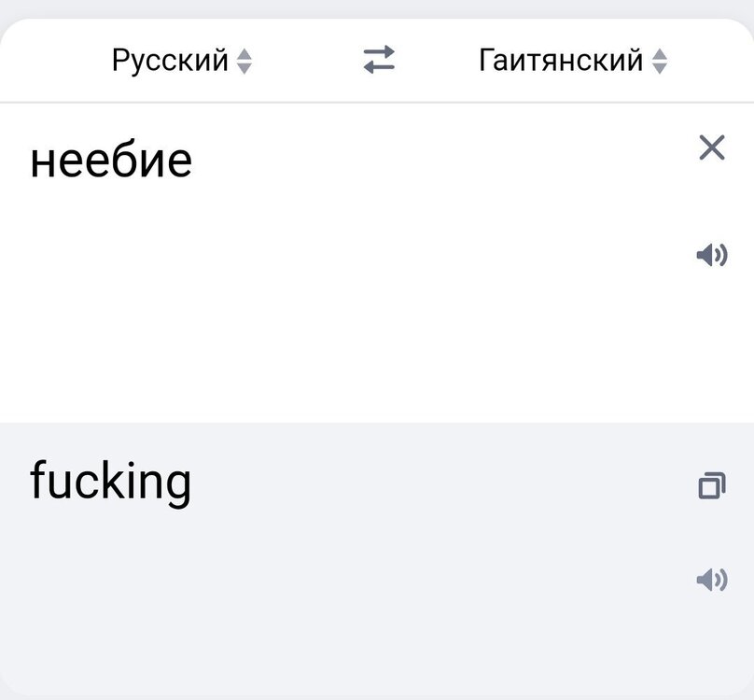
Task: Play audio of the source text
Action: coord(712,255)
